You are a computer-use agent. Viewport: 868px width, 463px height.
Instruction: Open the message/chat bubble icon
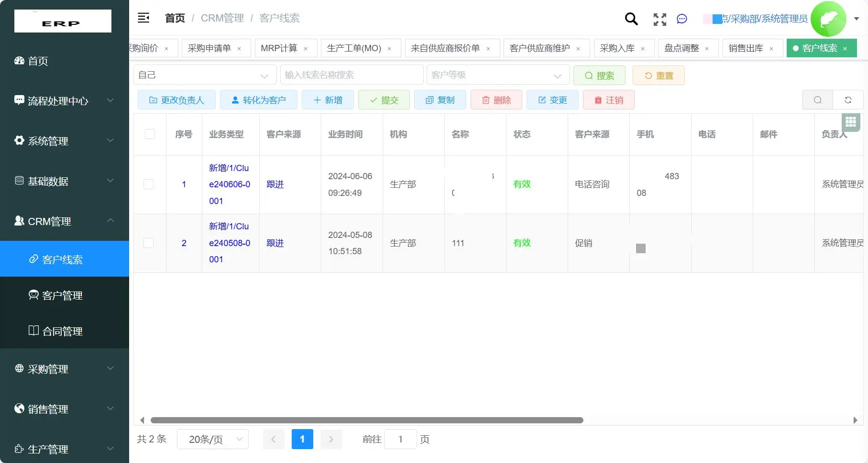tap(681, 19)
